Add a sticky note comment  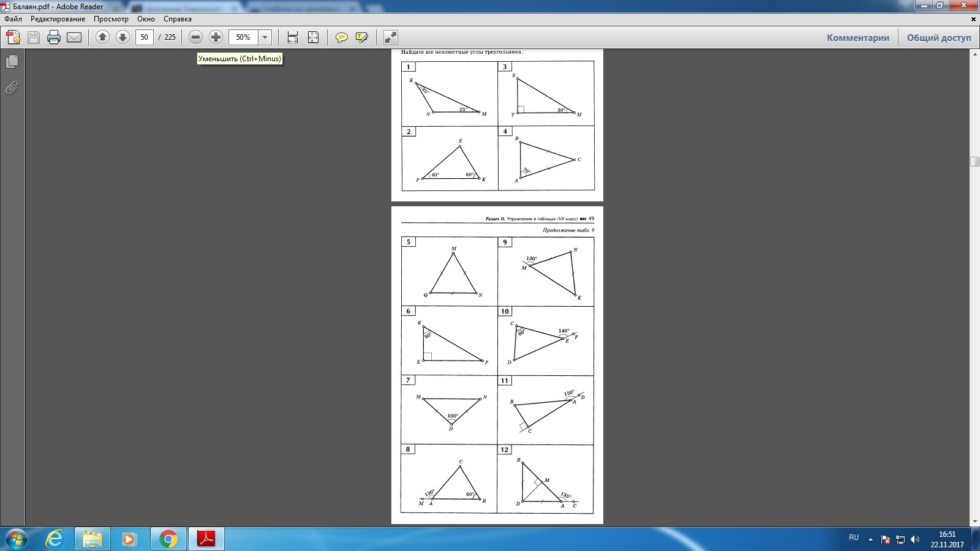[x=342, y=37]
